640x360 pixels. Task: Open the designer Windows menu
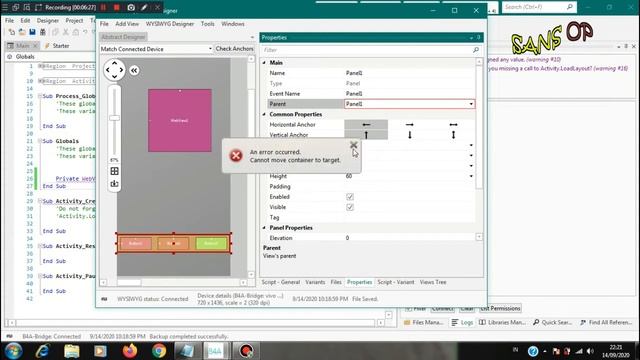point(233,24)
